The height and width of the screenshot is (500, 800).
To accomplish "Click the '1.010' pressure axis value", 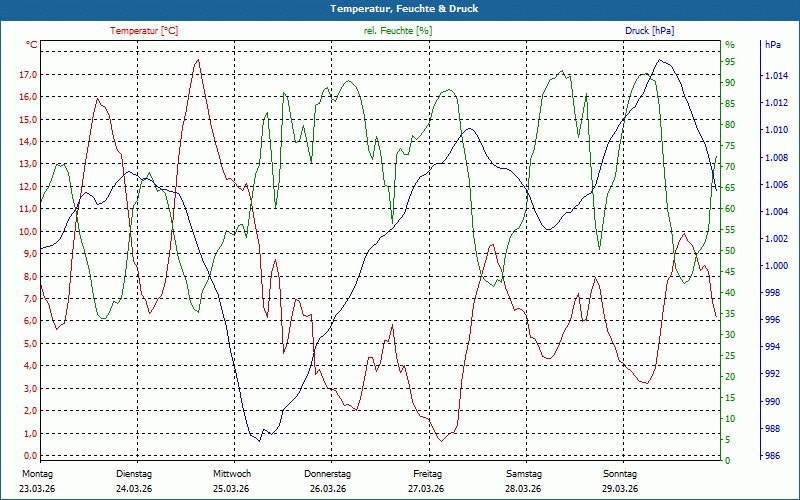I will coord(776,130).
